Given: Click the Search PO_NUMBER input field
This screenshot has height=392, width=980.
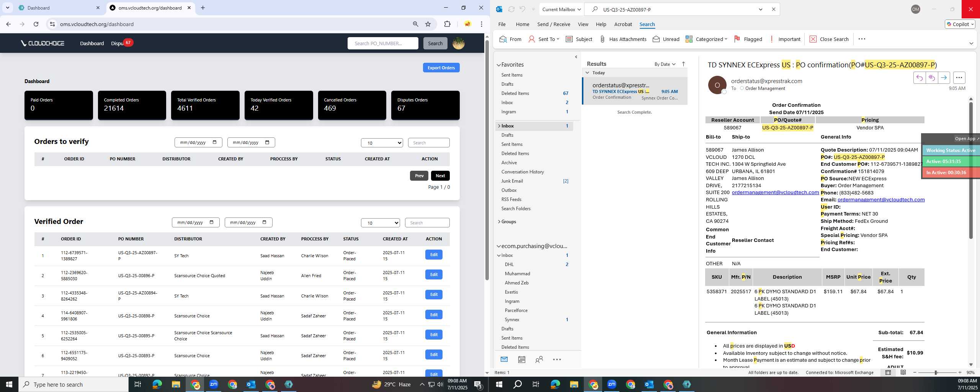Looking at the screenshot, I should (382, 43).
